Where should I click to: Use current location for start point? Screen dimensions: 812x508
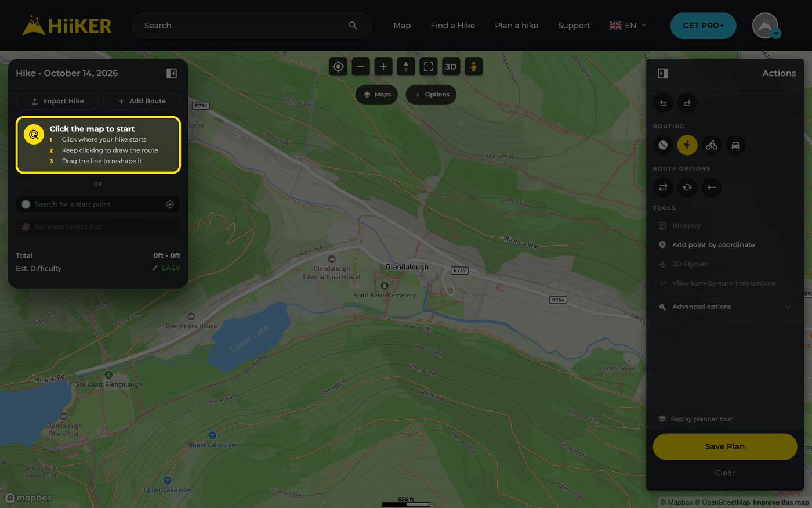pos(170,204)
